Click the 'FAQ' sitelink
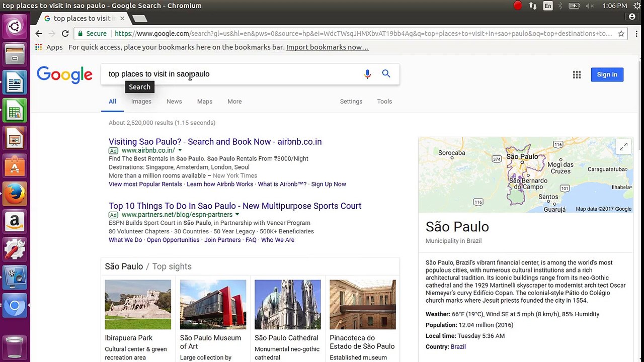 (251, 240)
